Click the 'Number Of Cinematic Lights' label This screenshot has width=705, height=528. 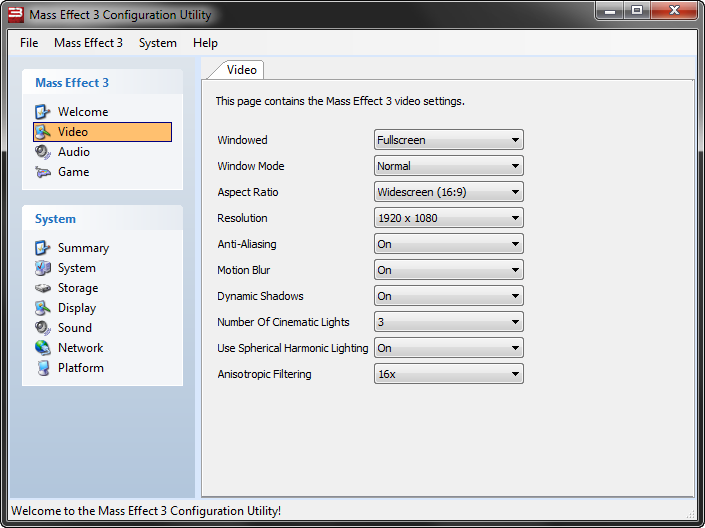[283, 322]
